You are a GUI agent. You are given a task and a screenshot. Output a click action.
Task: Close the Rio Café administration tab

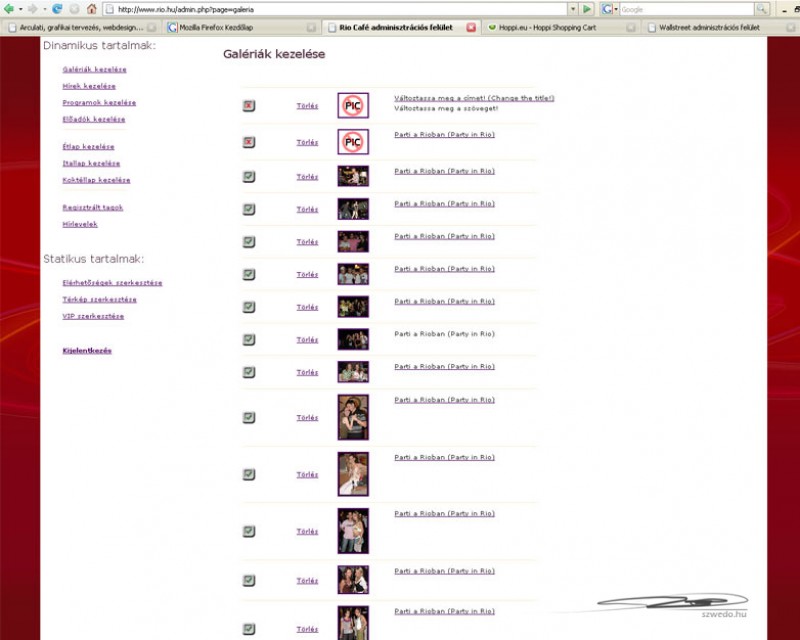coord(471,27)
